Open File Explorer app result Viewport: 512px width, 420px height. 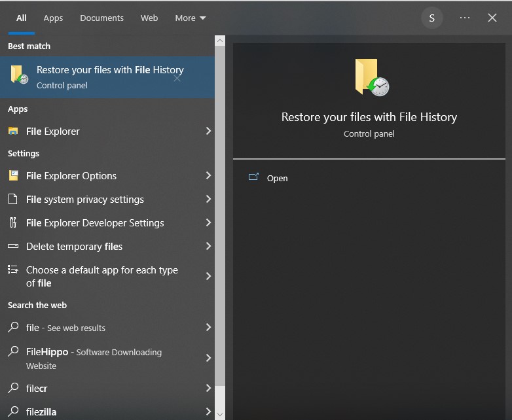[107, 131]
